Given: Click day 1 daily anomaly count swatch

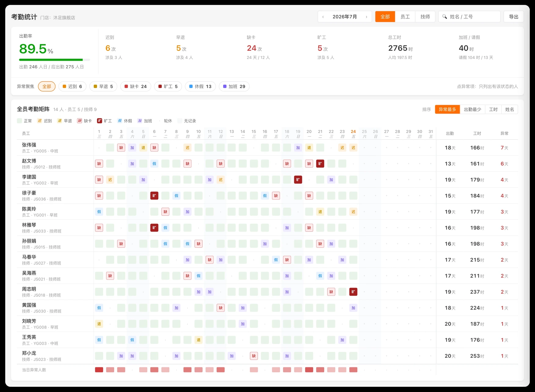Looking at the screenshot, I should (x=99, y=370).
